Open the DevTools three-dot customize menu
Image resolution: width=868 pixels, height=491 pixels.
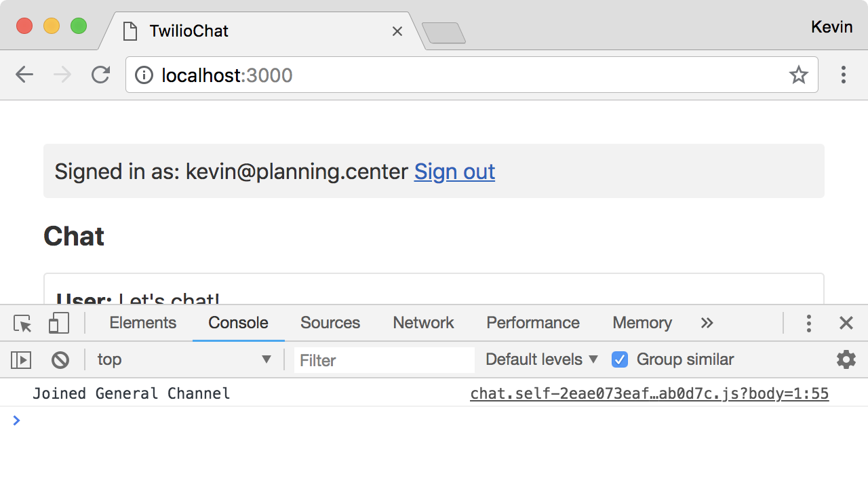point(808,323)
